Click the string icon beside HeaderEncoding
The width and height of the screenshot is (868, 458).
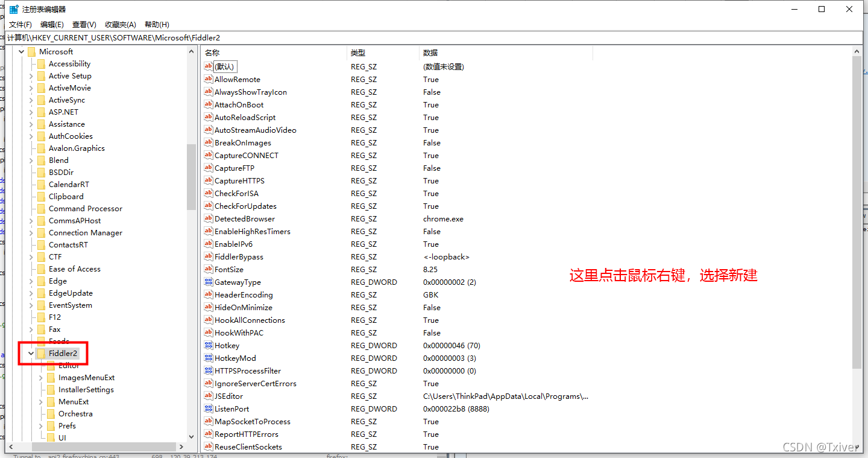pos(209,294)
